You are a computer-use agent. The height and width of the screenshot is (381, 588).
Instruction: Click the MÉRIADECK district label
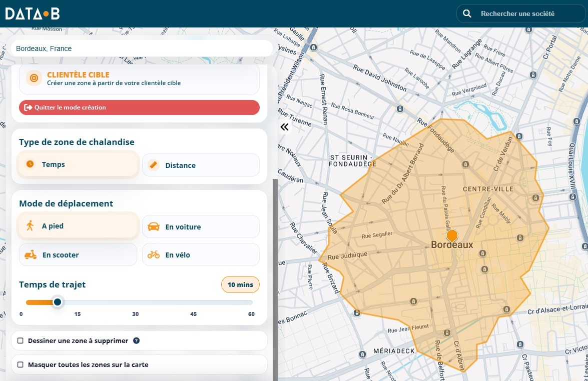point(394,351)
